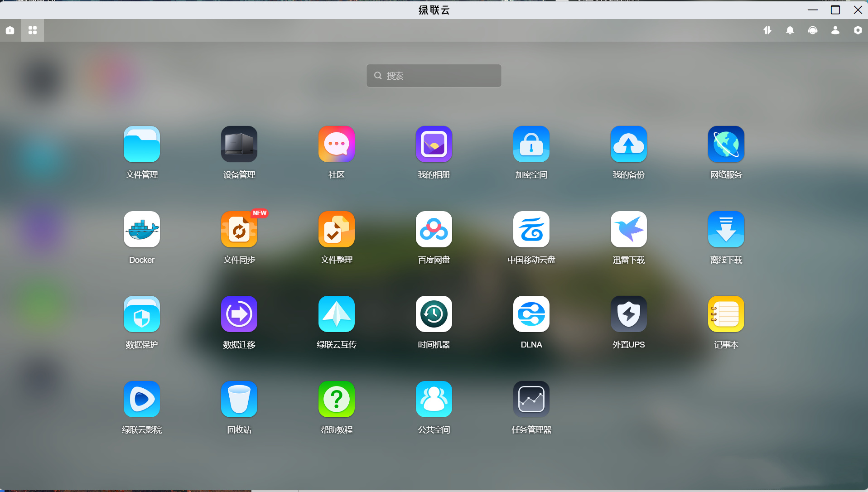
Task: Launch 公共空间 public space
Action: (x=434, y=399)
